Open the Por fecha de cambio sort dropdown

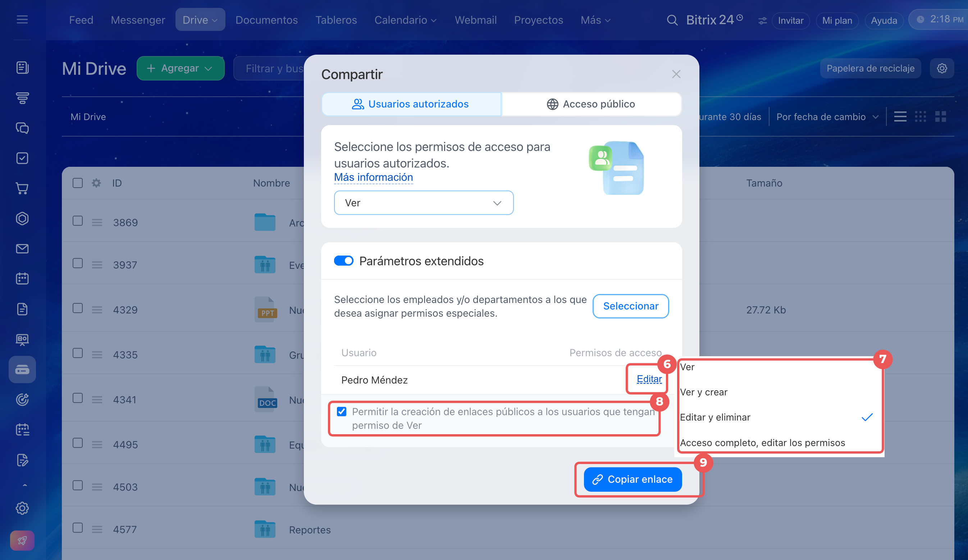pyautogui.click(x=827, y=117)
